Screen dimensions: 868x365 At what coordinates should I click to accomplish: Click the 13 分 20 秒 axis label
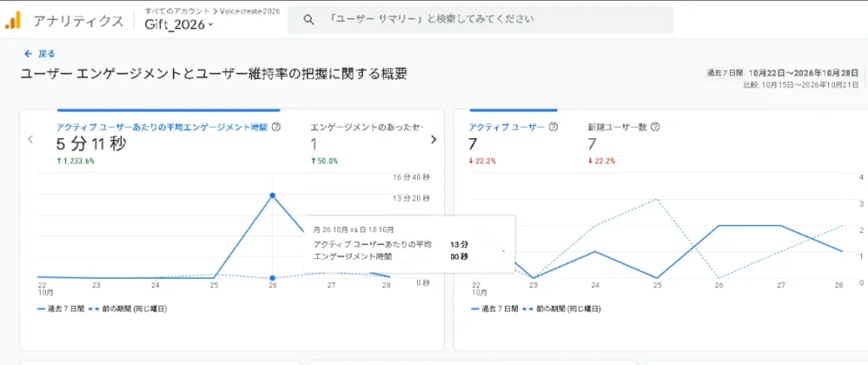coord(411,198)
